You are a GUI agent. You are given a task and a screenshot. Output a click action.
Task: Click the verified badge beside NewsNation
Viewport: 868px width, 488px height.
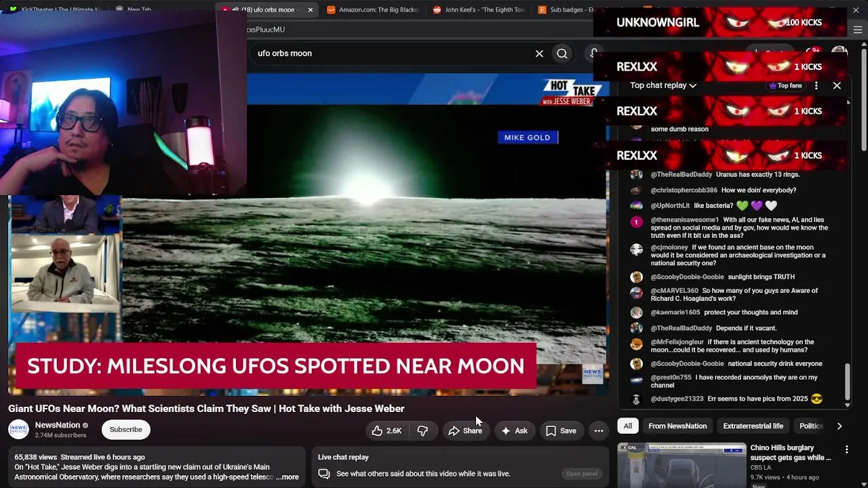coord(85,426)
